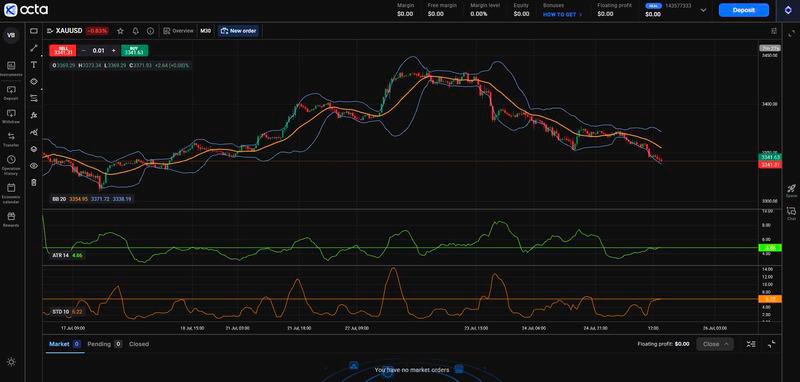Open Operation history in the sidebar
This screenshot has width=800, height=382.
[11, 165]
